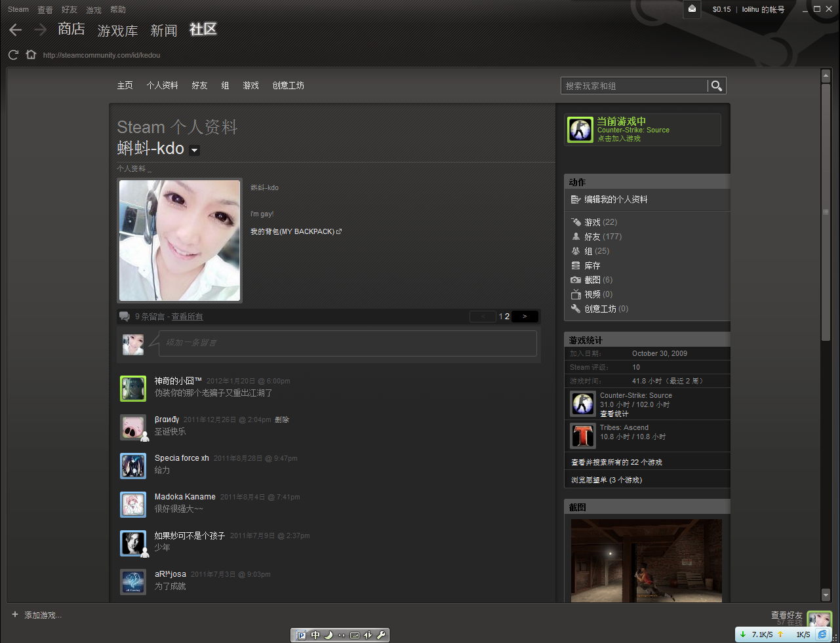Open screenshots via the camera 截图 icon

point(575,280)
